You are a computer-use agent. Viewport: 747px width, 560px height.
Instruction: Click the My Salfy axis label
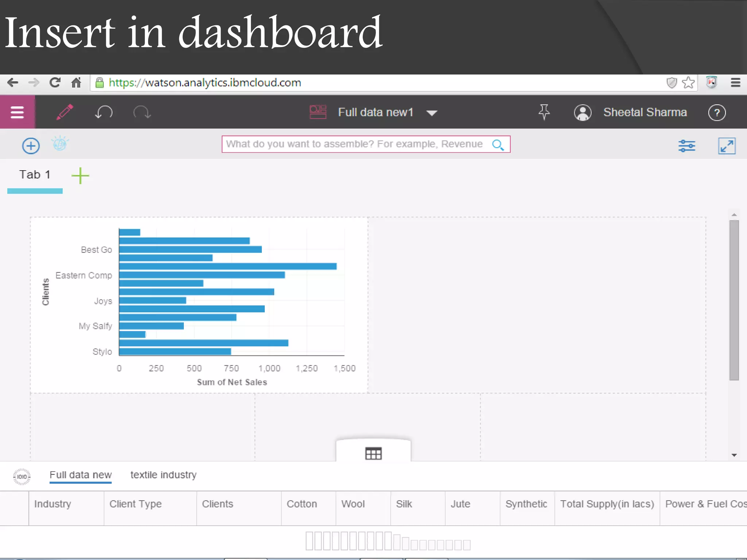(95, 326)
